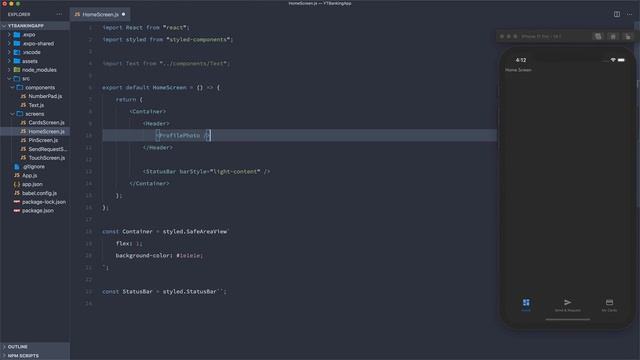Click the Home tab icon in simulator
Screen dimensions: 640x360
coord(526,302)
